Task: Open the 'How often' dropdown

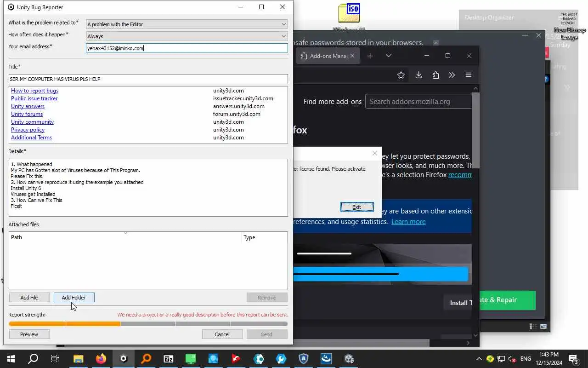Action: coord(187,36)
